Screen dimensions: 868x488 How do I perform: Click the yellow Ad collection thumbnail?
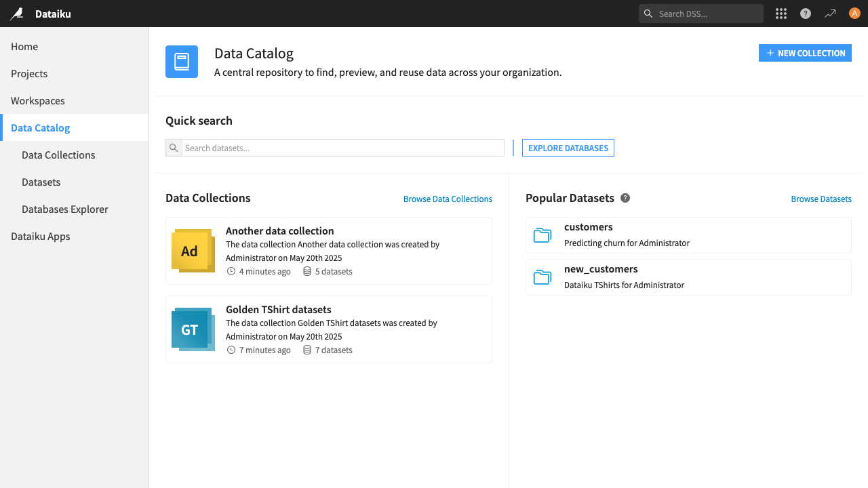point(193,251)
